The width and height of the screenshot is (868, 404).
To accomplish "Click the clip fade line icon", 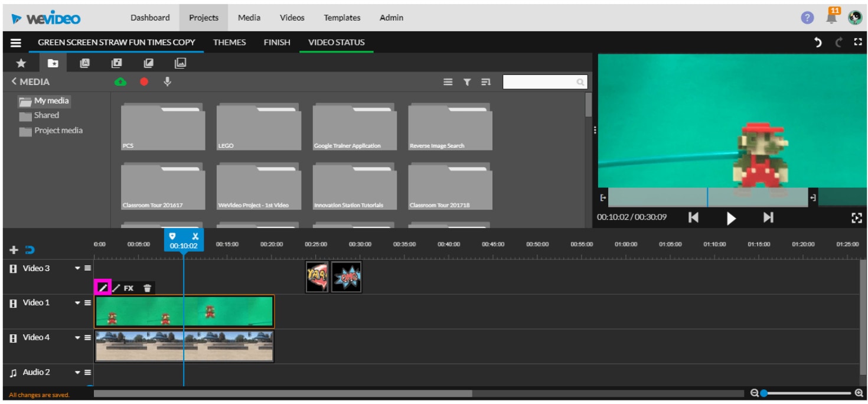I will pyautogui.click(x=116, y=288).
